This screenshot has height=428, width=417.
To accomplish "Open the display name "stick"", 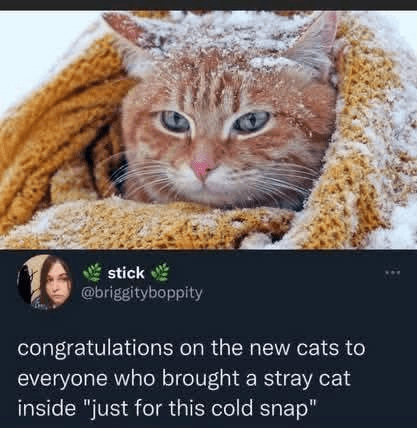I will click(x=126, y=273).
